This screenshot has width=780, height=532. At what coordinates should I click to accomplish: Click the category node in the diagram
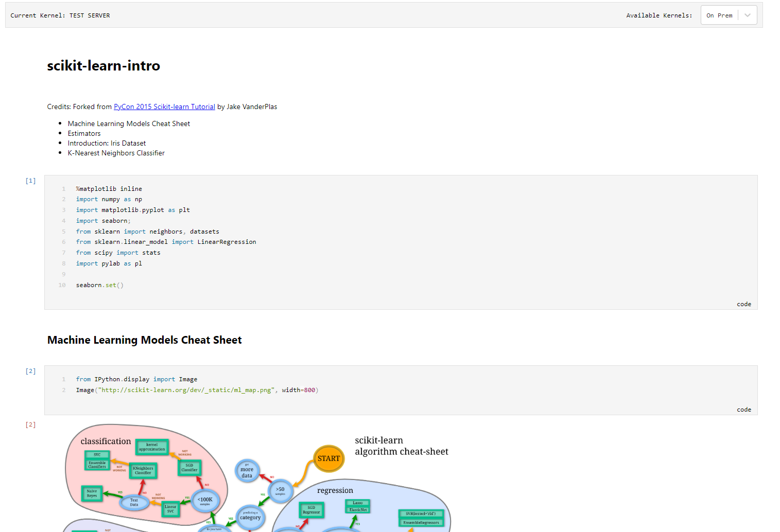[x=250, y=517]
